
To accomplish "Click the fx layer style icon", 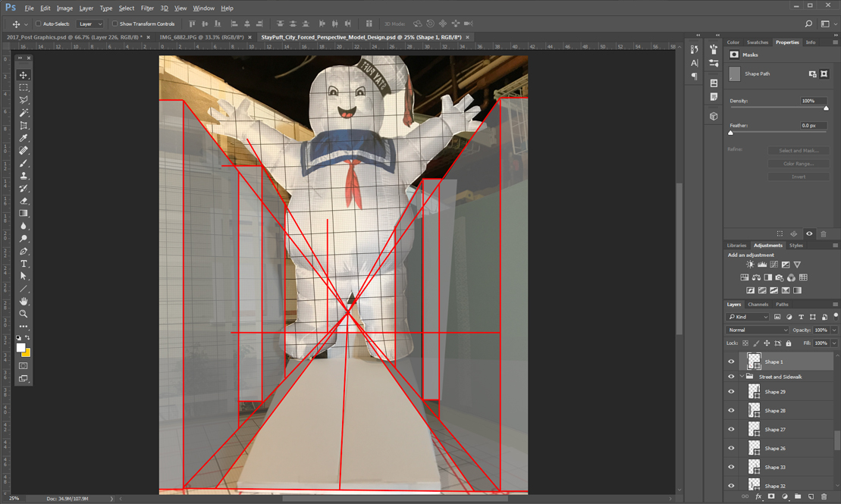I will tap(758, 496).
